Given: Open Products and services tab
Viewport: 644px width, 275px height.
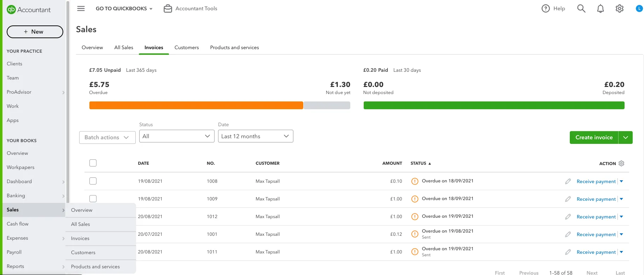Looking at the screenshot, I should coord(234,47).
